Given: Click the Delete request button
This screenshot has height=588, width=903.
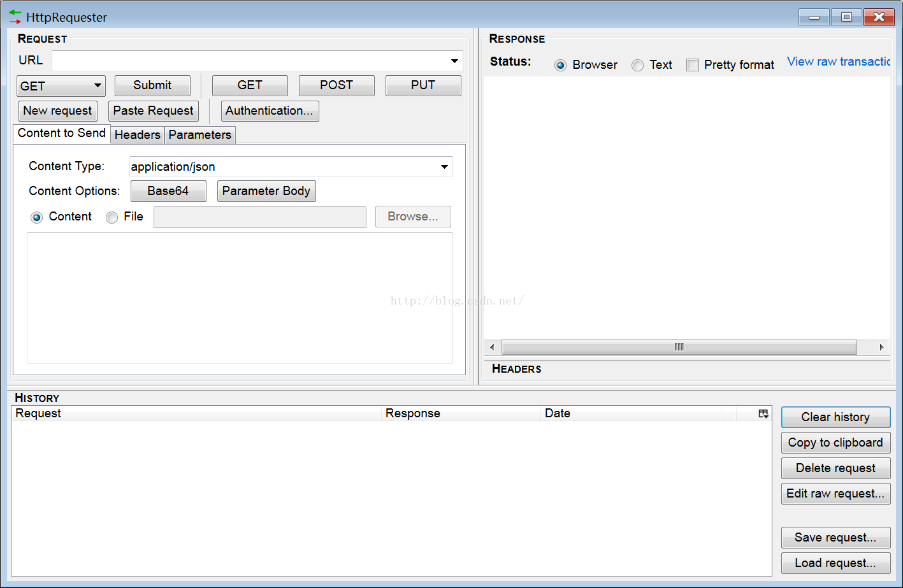Looking at the screenshot, I should (x=835, y=468).
